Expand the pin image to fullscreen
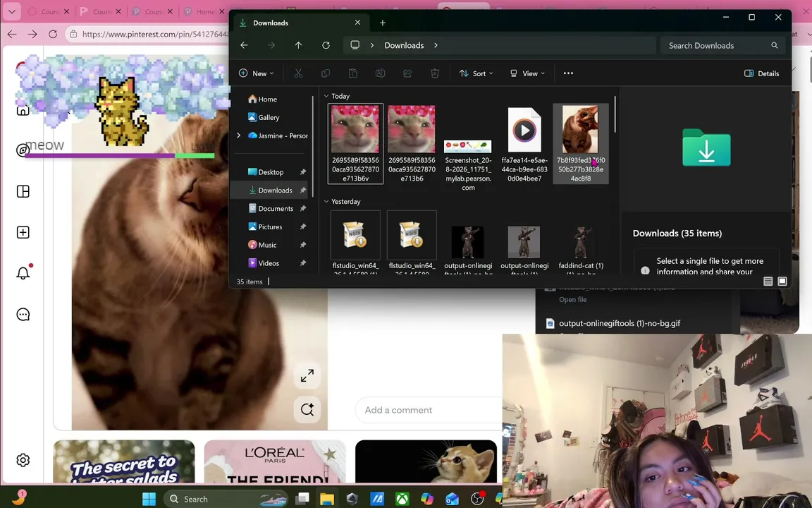 307,375
